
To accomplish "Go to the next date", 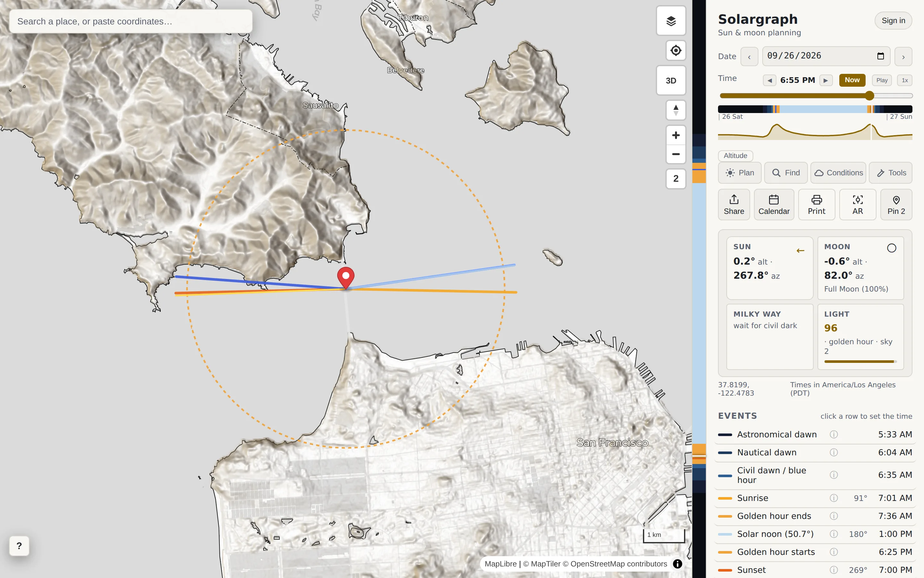I will [x=903, y=57].
